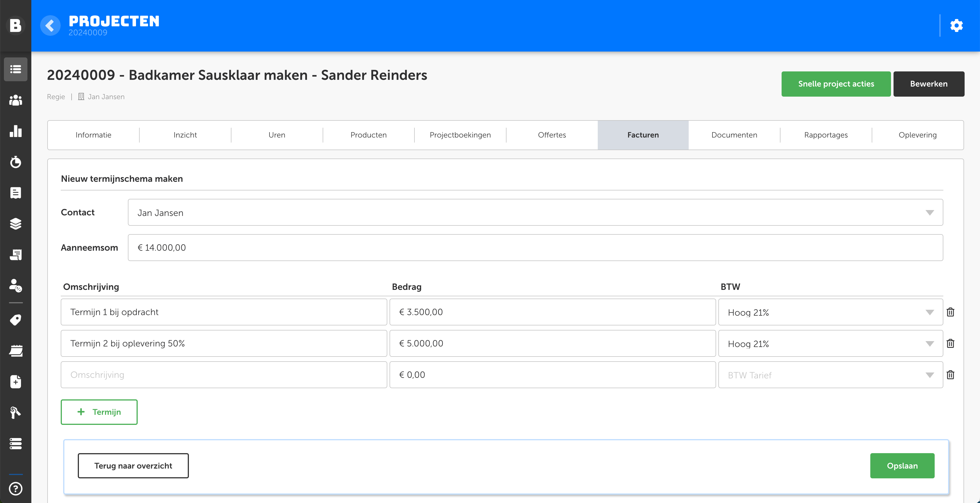Switch to the Offertes tab

tap(552, 135)
